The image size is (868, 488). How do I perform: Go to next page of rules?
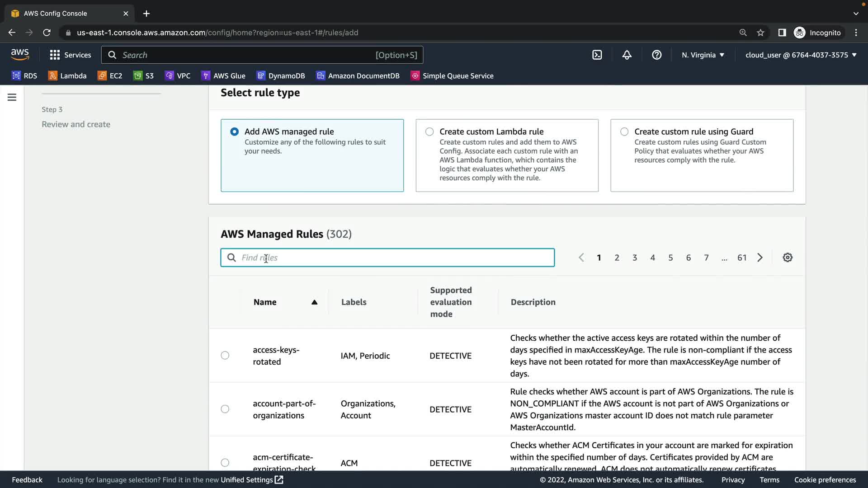pos(760,258)
